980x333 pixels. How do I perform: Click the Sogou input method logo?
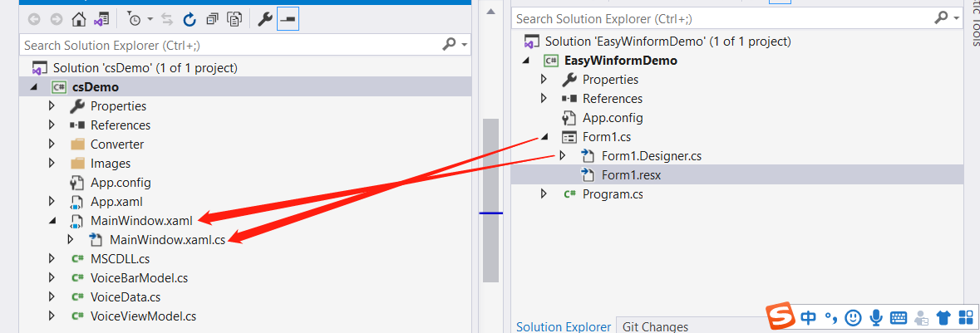point(781,316)
